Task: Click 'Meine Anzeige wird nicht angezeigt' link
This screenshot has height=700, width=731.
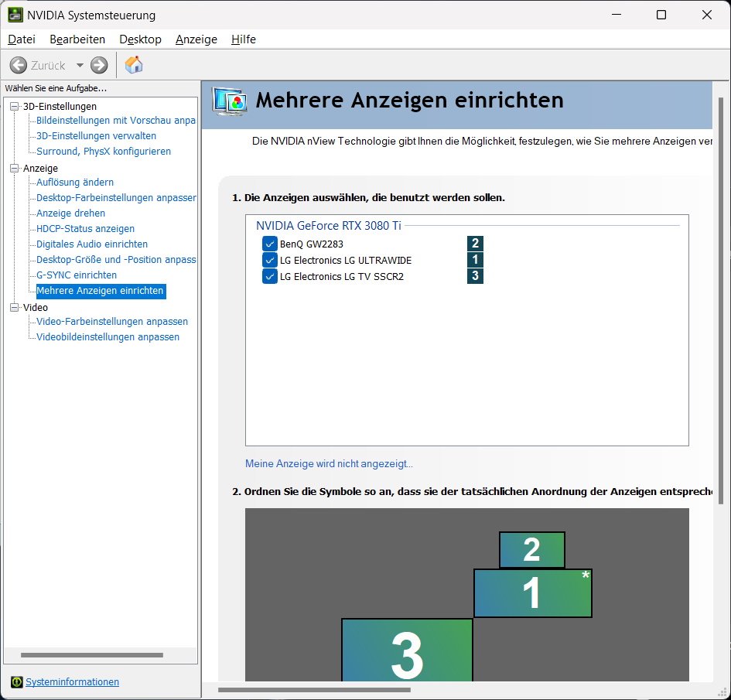Action: click(x=329, y=464)
